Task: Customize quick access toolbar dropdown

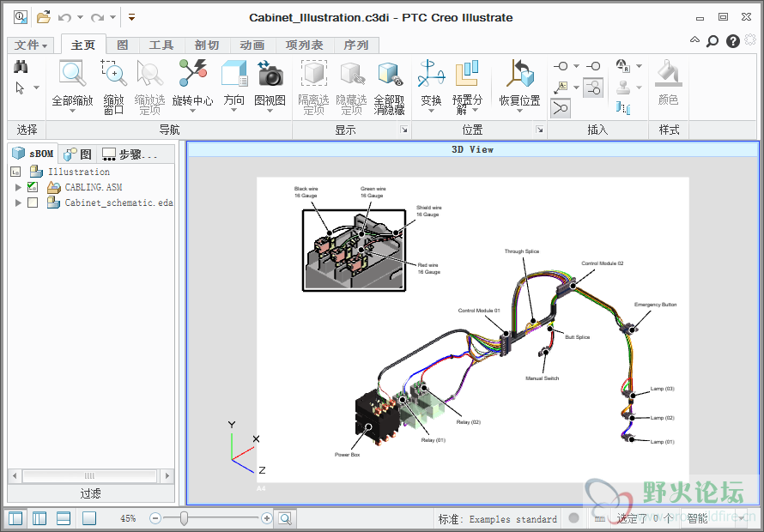Action: [x=131, y=17]
